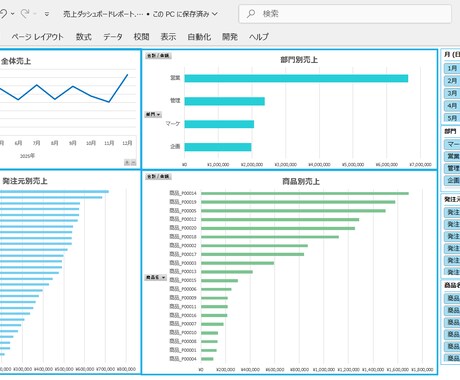460x380 pixels.
Task: Click 合計/金額 field button in 部門別売上 chart
Action: pyautogui.click(x=158, y=56)
